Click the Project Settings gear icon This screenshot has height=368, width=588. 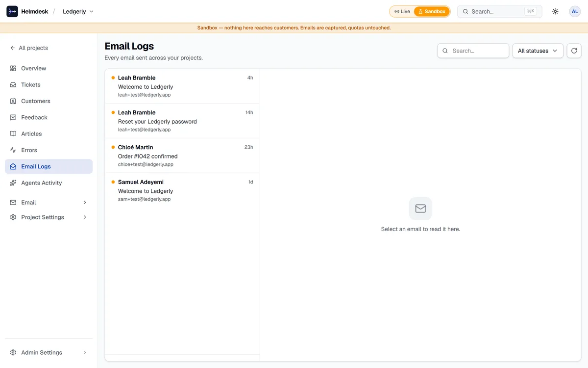(13, 217)
